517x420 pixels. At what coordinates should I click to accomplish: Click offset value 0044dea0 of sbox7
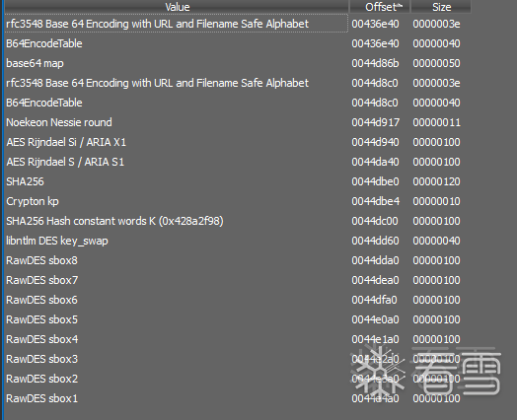point(375,280)
